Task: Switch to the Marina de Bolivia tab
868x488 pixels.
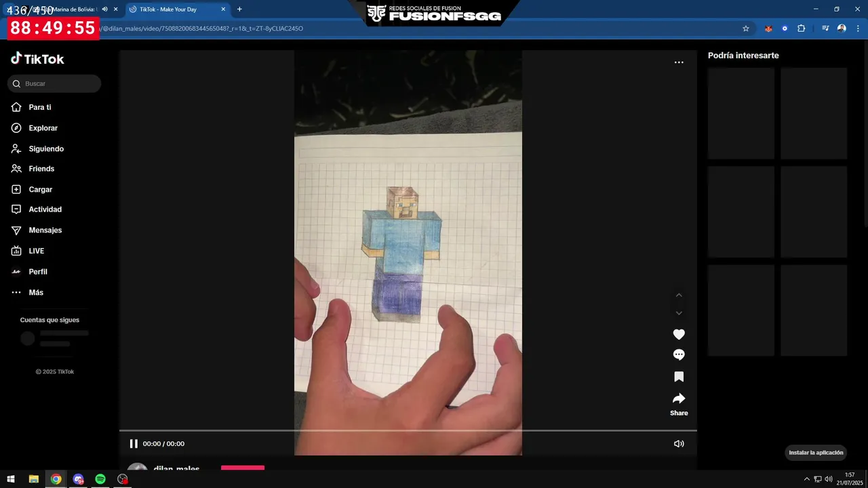Action: [64, 9]
